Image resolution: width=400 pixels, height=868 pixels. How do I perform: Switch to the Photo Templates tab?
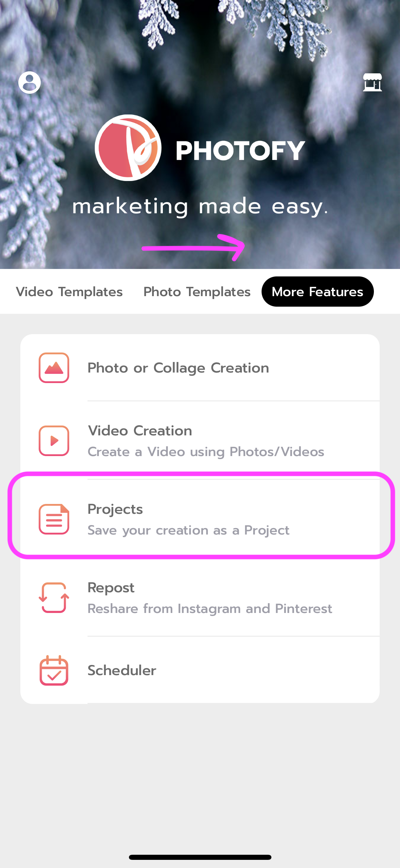[x=197, y=291]
